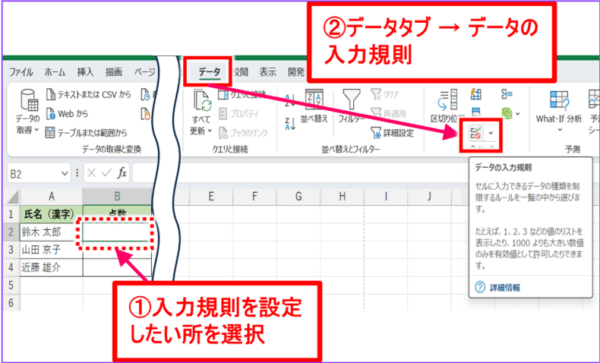
Task: Expand the What-If 分析 dropdown chevron
Action: pos(559,130)
